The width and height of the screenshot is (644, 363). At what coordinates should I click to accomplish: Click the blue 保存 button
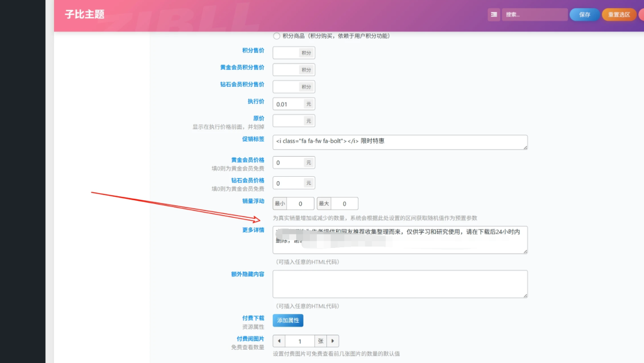coord(584,14)
